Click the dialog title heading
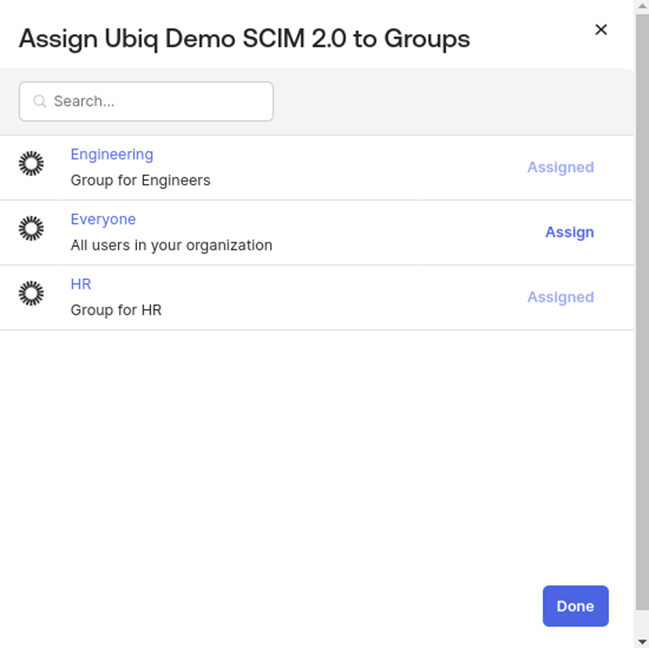The width and height of the screenshot is (649, 648). 245,39
